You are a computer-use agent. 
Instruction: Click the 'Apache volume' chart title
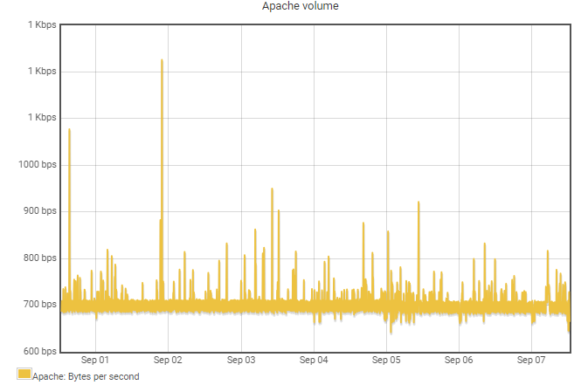300,6
